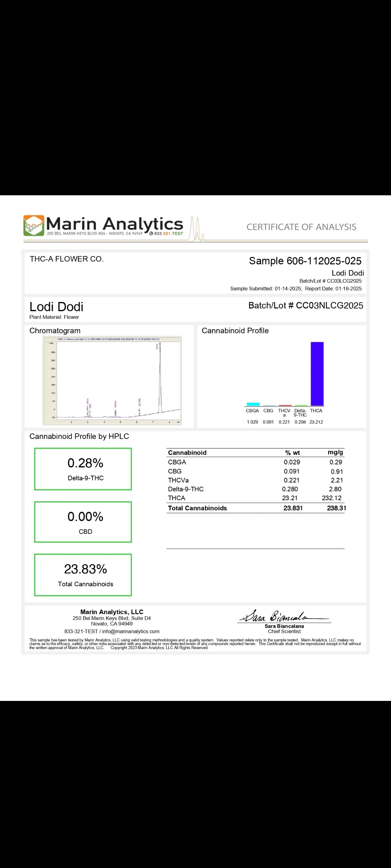391x868 pixels.
Task: Tap "Report Date: 01-16-2025" text
Action: tap(333, 289)
